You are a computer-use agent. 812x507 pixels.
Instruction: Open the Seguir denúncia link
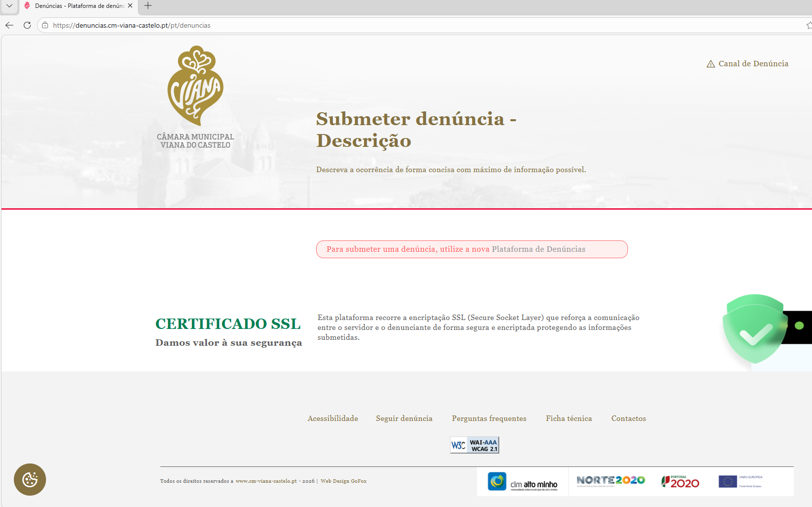[x=404, y=418]
